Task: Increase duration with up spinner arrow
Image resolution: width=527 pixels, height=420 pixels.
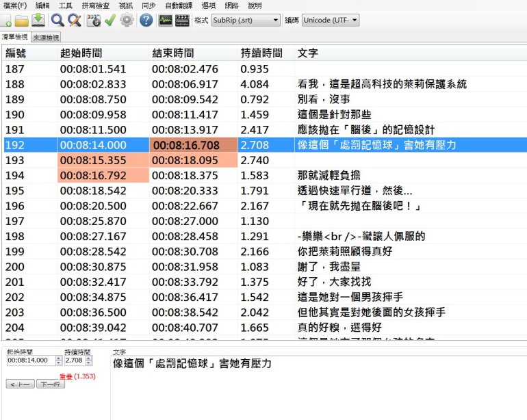Action: click(89, 358)
